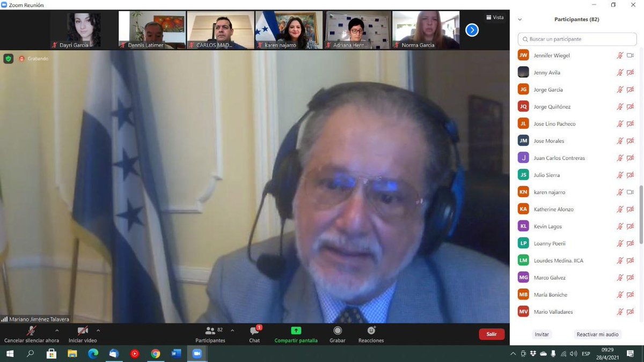Viewport: 644px width, 362px height.
Task: Click Mario Valladares' video-off icon
Action: (631, 312)
